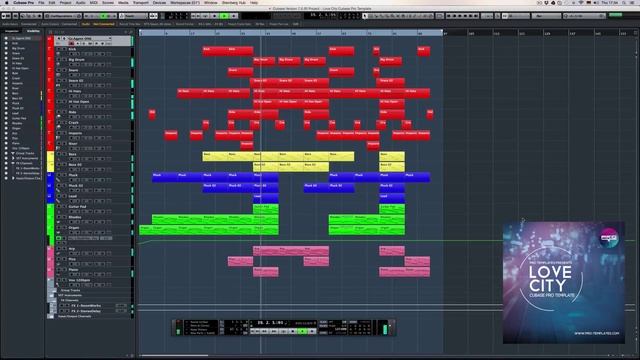Solo the Pluck track
The height and width of the screenshot is (360, 640).
[64, 175]
